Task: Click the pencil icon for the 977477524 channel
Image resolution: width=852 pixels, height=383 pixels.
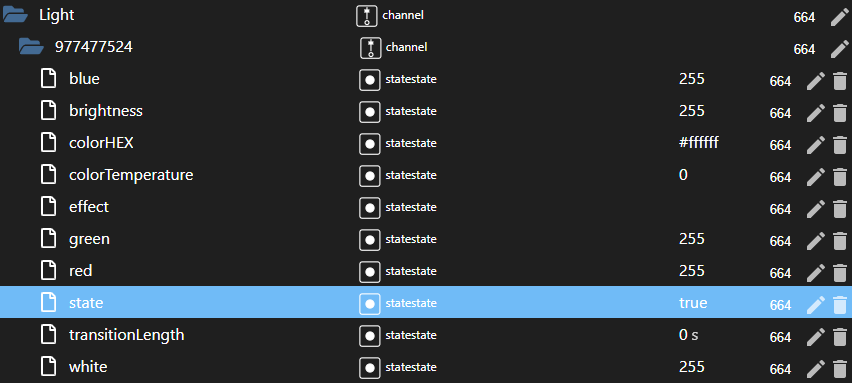Action: (x=840, y=49)
